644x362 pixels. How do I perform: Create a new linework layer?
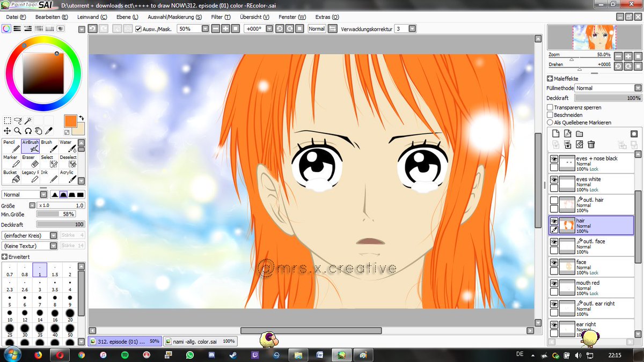click(x=568, y=134)
